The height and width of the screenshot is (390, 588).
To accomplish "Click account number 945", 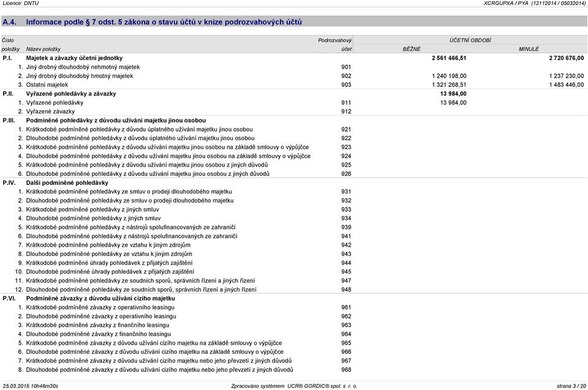I will tap(346, 272).
